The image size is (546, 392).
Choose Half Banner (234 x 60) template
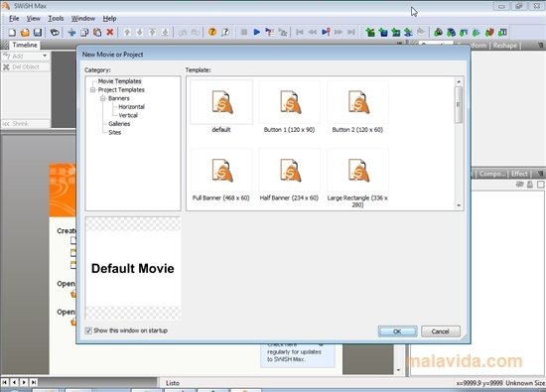click(x=289, y=175)
